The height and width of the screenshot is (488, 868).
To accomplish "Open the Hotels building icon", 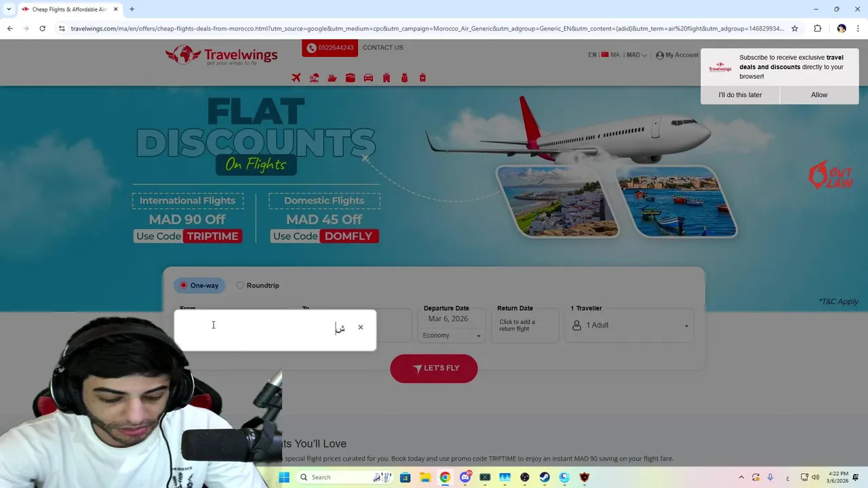I will pyautogui.click(x=387, y=78).
